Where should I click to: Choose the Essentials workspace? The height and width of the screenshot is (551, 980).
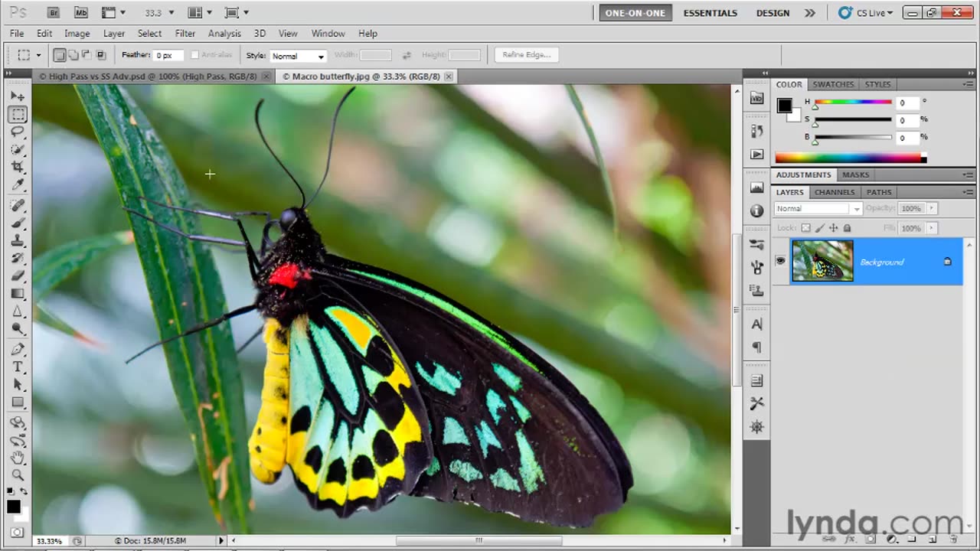tap(710, 13)
